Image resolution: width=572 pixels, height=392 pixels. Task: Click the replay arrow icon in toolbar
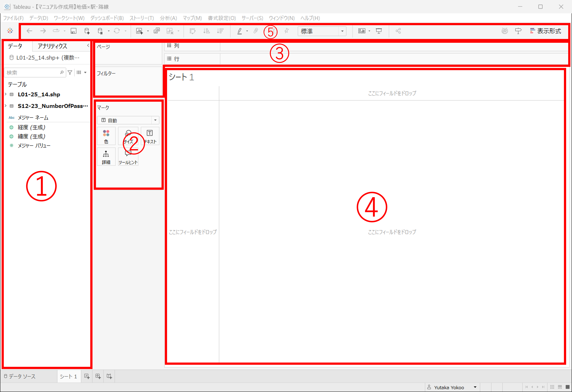(x=56, y=31)
